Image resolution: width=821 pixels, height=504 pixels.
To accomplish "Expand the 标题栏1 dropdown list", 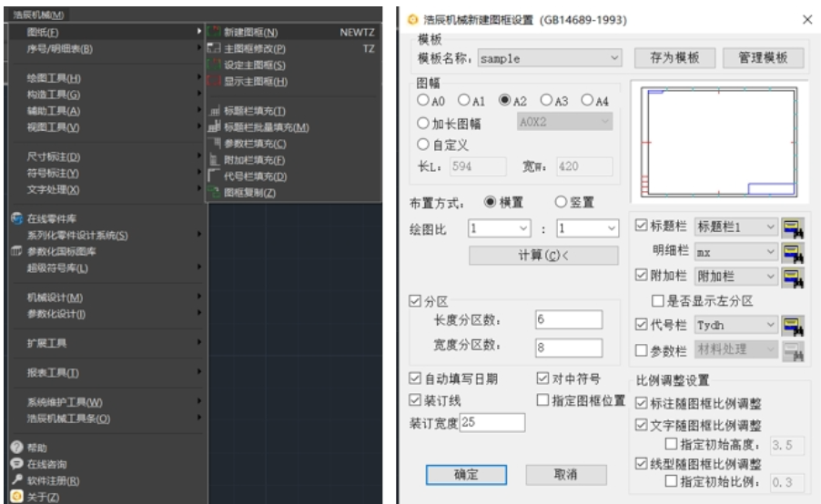I will click(771, 227).
